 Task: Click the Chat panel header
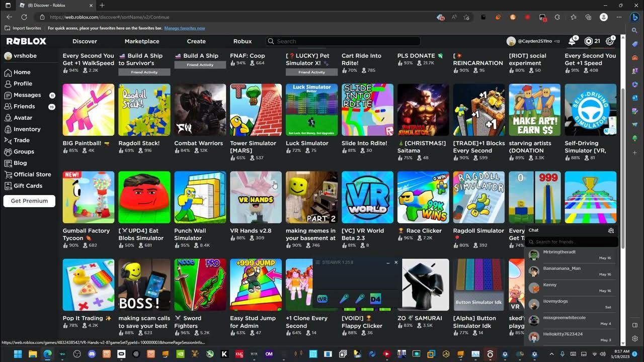[572, 230]
